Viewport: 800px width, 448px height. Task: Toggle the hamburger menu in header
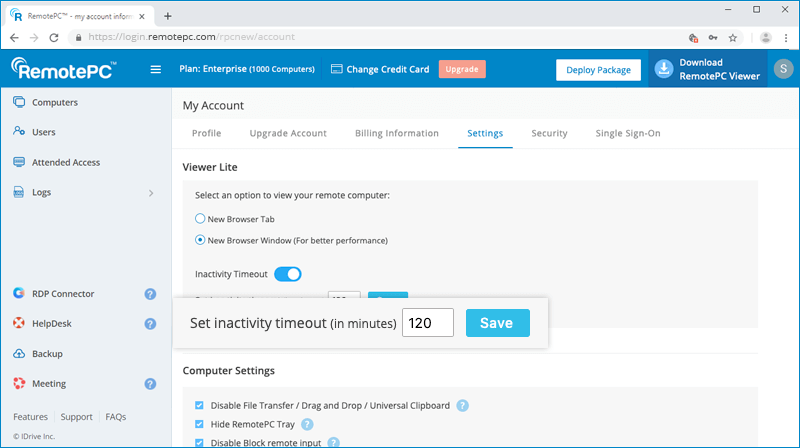pyautogui.click(x=156, y=69)
